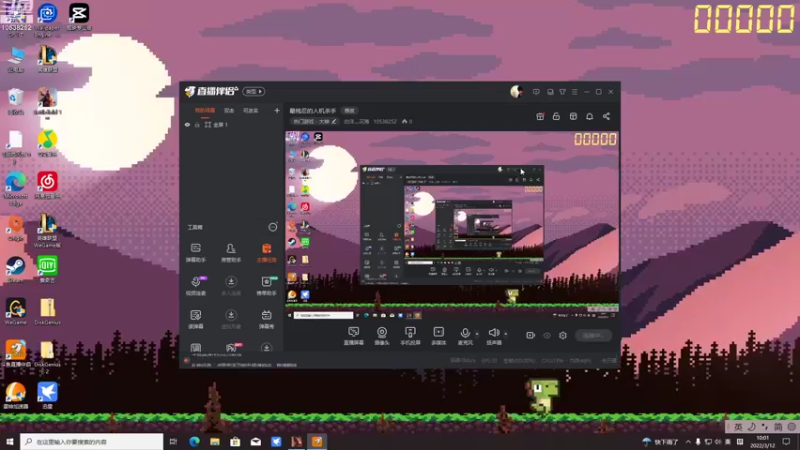
Task: Select the 全屏 1 source row
Action: [232, 124]
